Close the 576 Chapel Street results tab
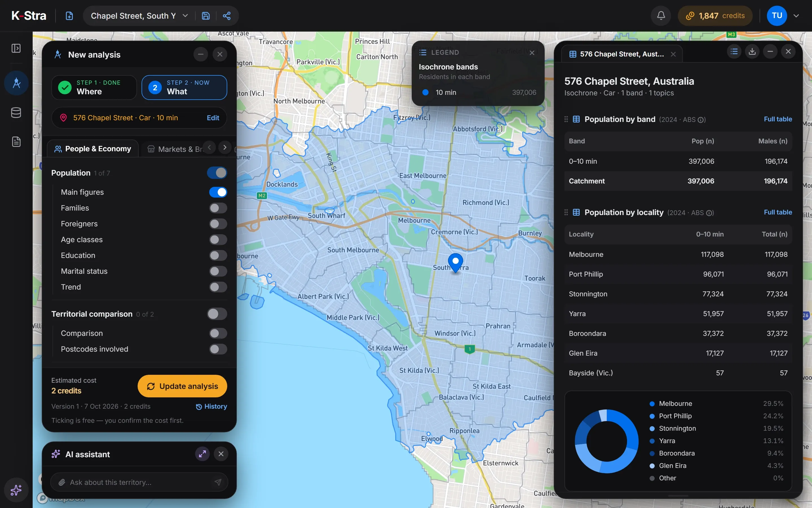The width and height of the screenshot is (812, 508). (x=673, y=54)
